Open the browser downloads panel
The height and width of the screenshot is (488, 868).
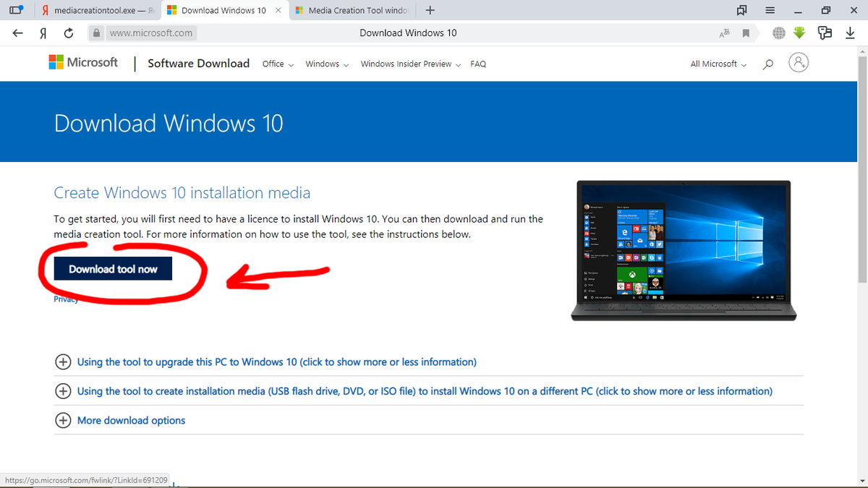[x=850, y=33]
